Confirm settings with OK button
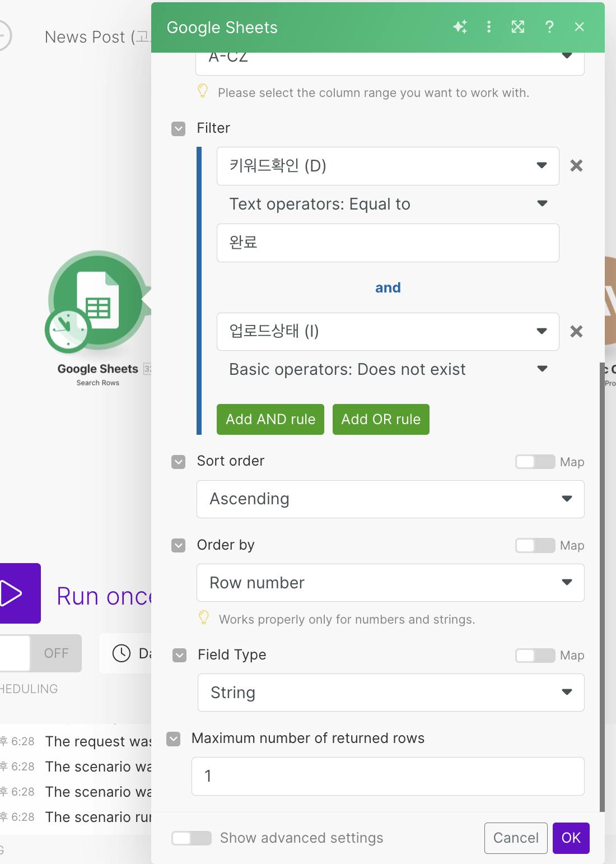This screenshot has height=864, width=616. point(571,838)
